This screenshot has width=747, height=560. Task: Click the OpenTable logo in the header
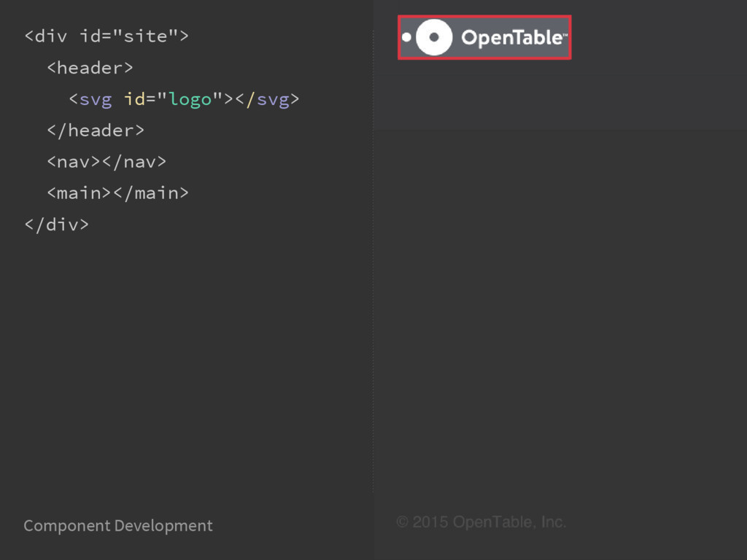[x=484, y=37]
